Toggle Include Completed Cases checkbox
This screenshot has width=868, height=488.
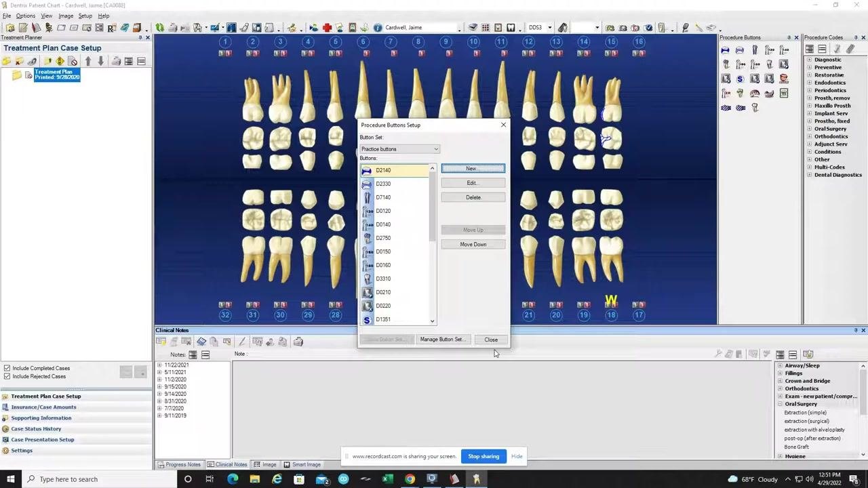tap(7, 368)
